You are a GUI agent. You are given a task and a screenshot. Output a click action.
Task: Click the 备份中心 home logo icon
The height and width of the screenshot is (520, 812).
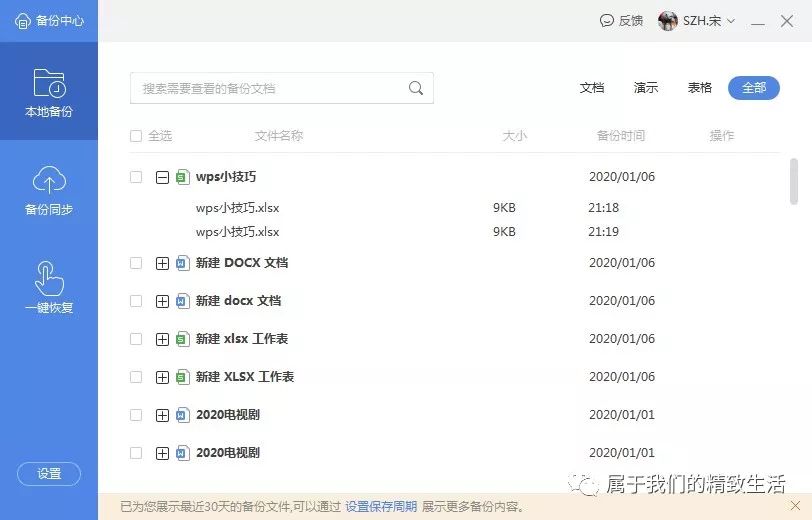point(23,21)
